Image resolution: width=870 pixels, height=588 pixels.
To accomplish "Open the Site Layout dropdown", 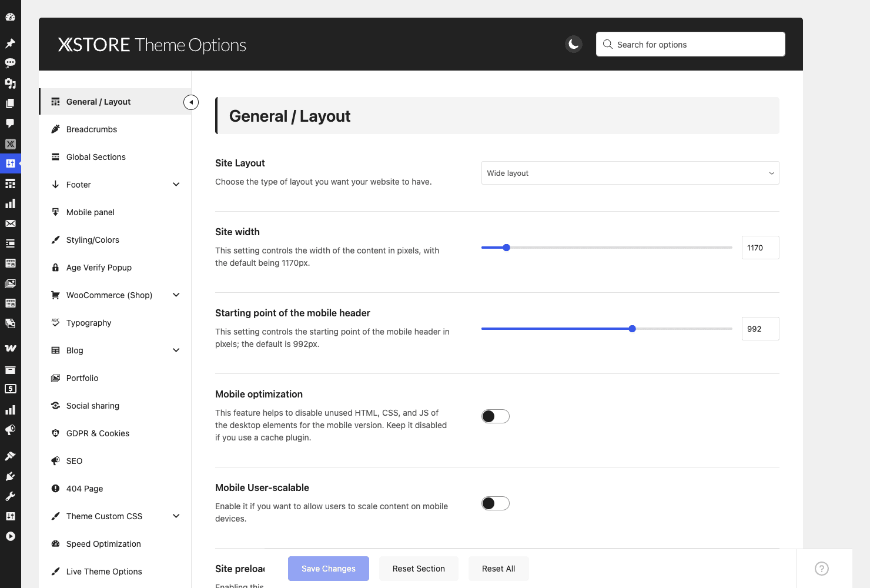I will (630, 173).
